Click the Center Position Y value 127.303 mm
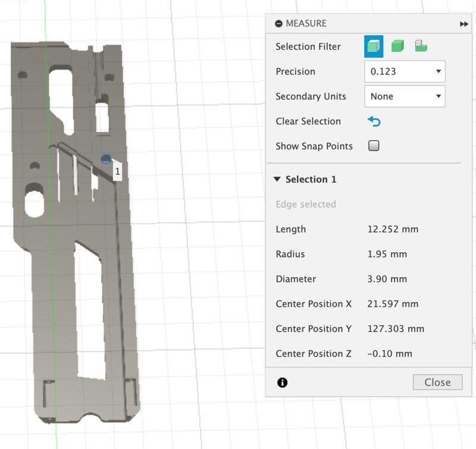The height and width of the screenshot is (449, 476). pyautogui.click(x=396, y=329)
